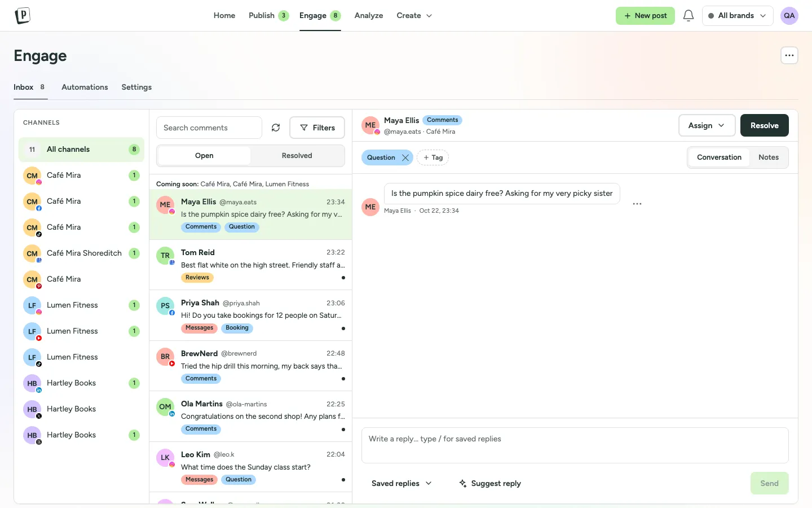Open the Analyze menu
The height and width of the screenshot is (508, 812).
369,16
